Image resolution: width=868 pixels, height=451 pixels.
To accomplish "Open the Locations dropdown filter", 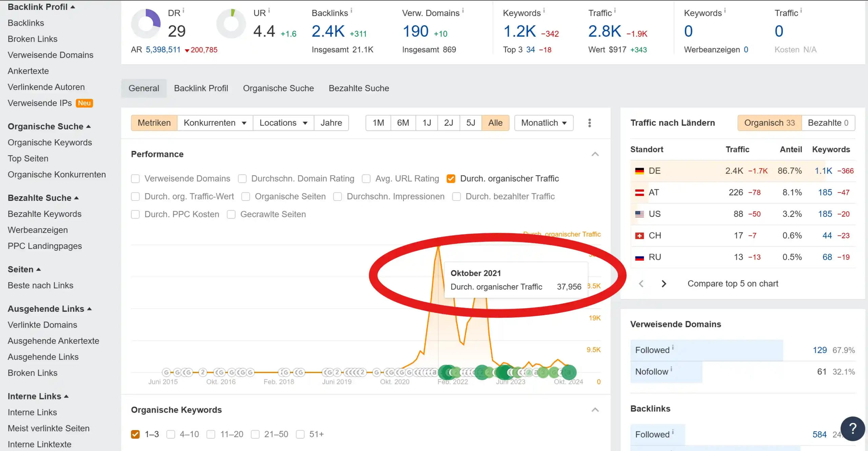I will tap(283, 123).
